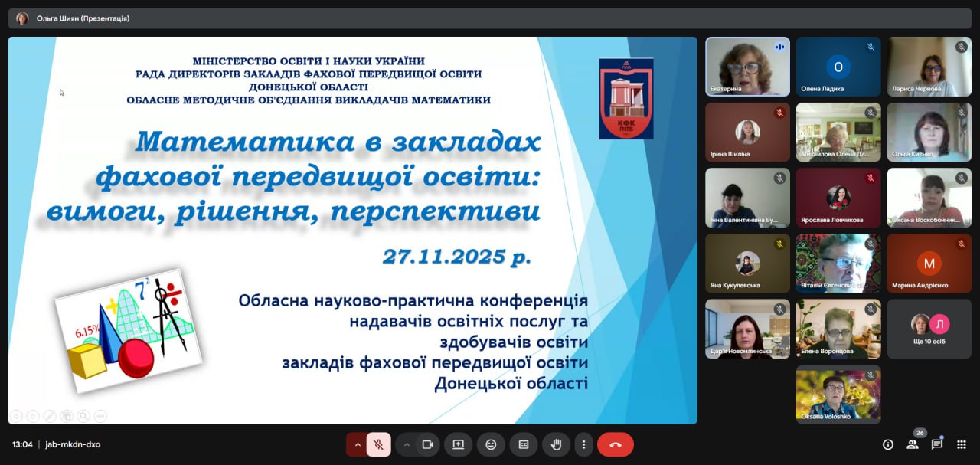This screenshot has height=465, width=980.
Task: Unmute the microphone
Action: (x=378, y=444)
